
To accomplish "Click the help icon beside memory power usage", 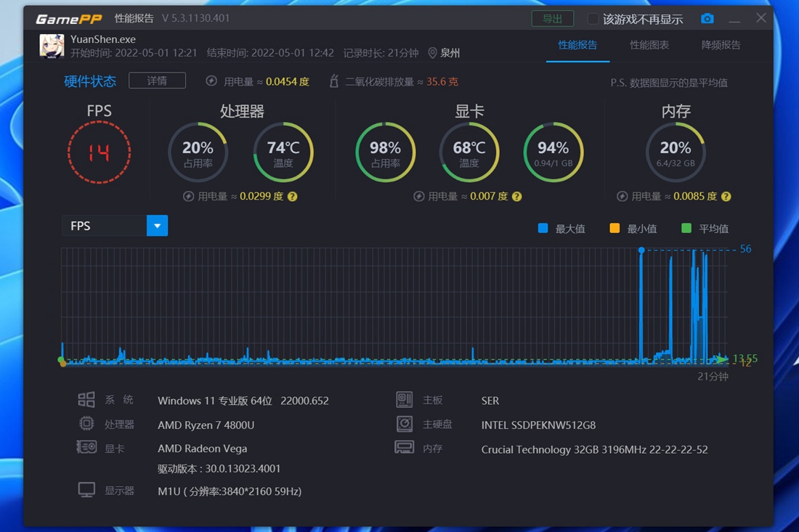I will pyautogui.click(x=726, y=197).
